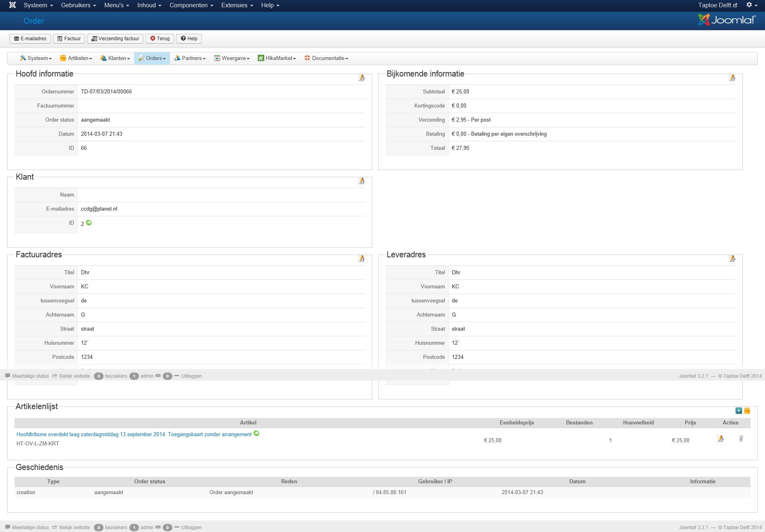Click the Kortingscode value € 0,00
The width and height of the screenshot is (765, 532).
point(459,106)
